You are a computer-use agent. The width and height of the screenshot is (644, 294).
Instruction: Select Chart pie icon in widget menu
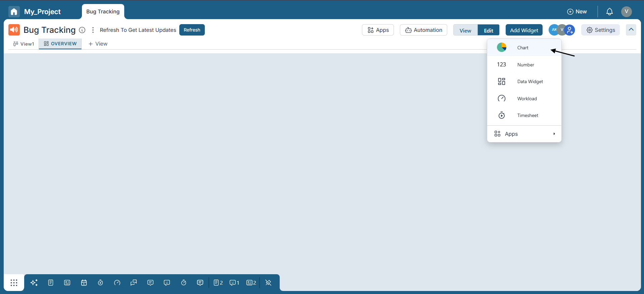coord(502,47)
